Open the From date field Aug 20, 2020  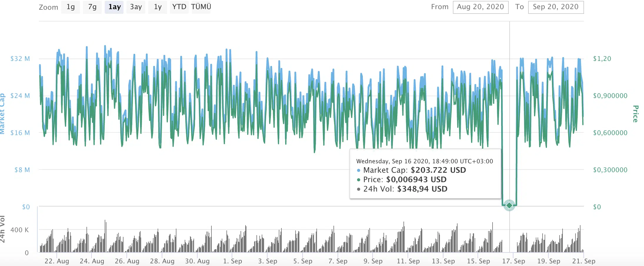[x=480, y=7]
